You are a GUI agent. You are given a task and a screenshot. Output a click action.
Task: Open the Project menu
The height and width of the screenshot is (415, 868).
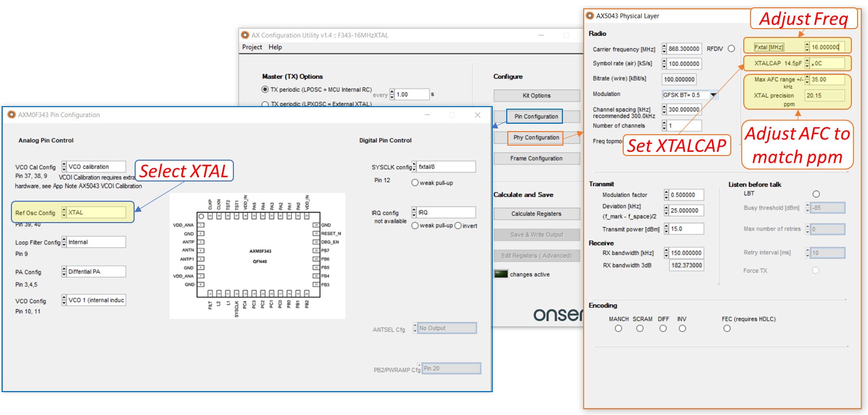252,47
